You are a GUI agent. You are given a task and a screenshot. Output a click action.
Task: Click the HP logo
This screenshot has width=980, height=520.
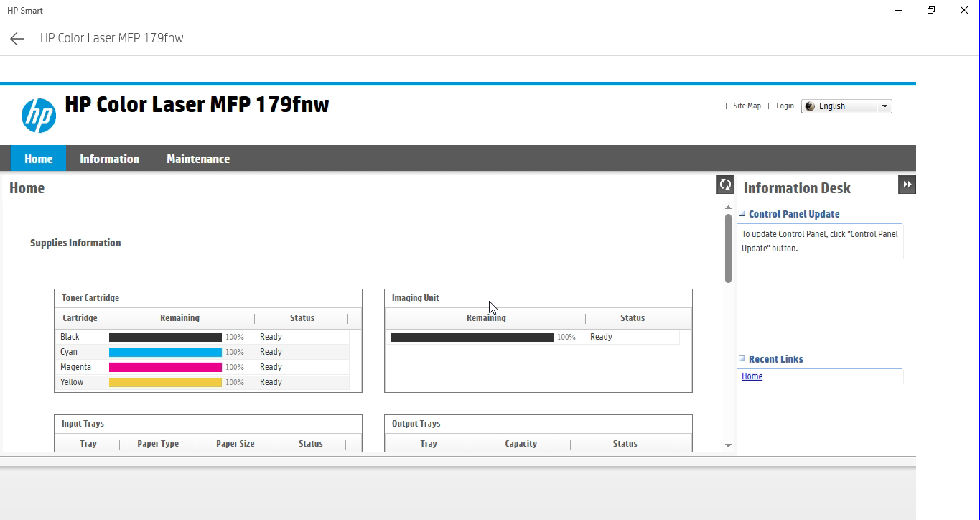39,116
